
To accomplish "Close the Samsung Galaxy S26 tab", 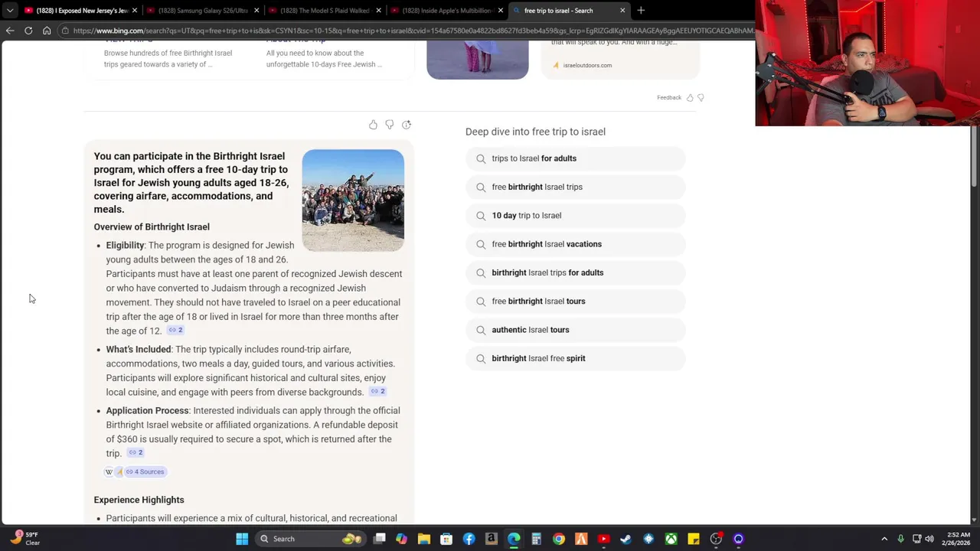I will [256, 11].
